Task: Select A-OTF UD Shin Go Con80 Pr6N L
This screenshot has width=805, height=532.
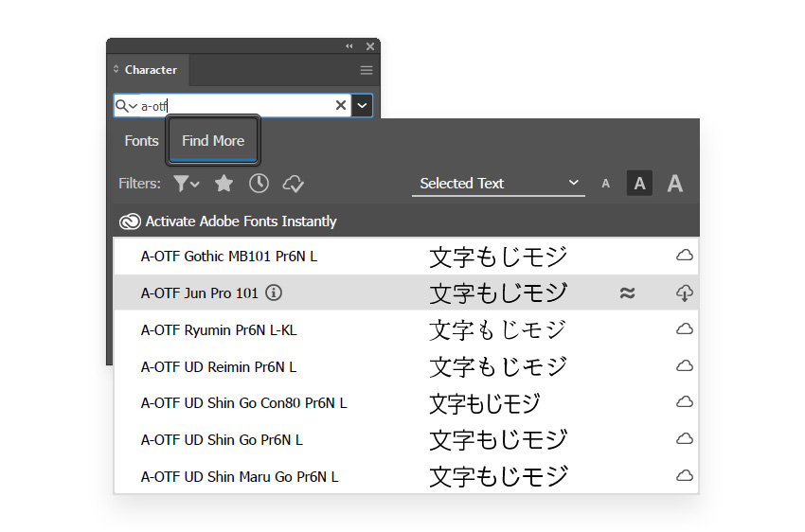Action: coord(243,402)
